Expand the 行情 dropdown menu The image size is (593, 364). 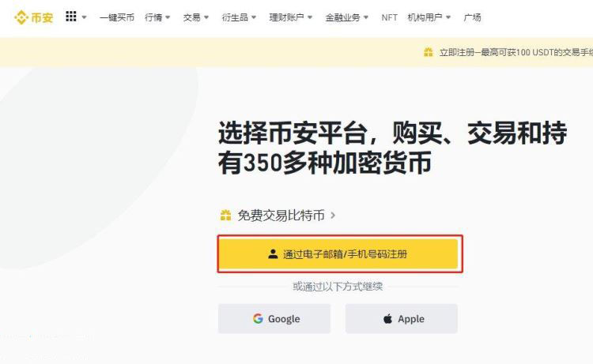(157, 17)
